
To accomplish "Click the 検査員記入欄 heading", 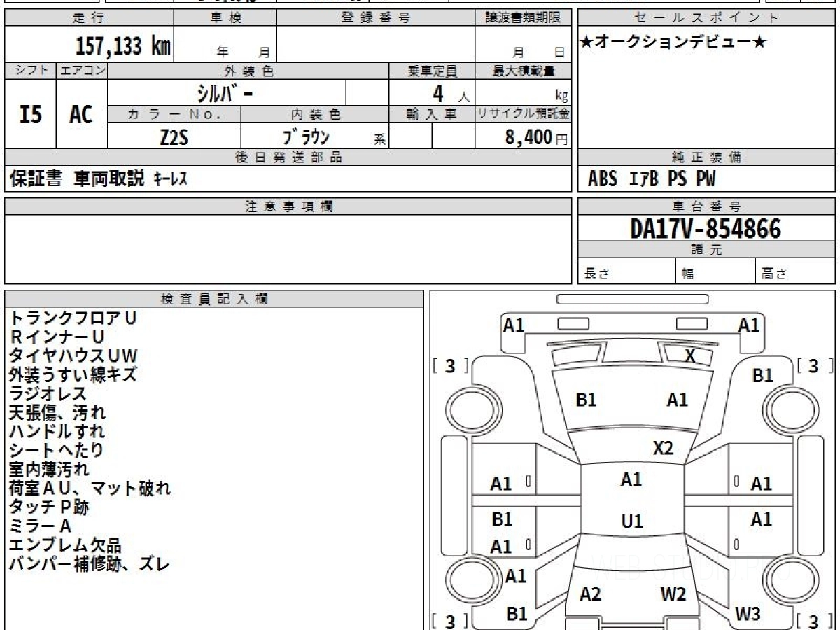I will pos(214,298).
